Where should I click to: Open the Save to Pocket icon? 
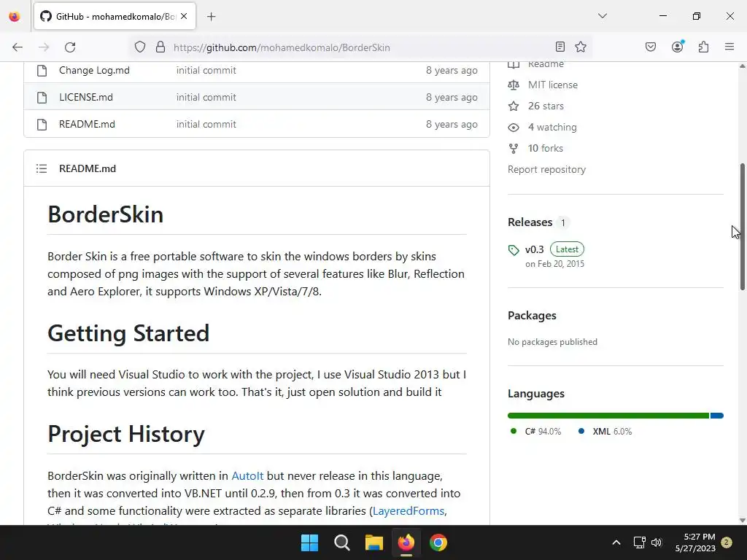point(651,47)
